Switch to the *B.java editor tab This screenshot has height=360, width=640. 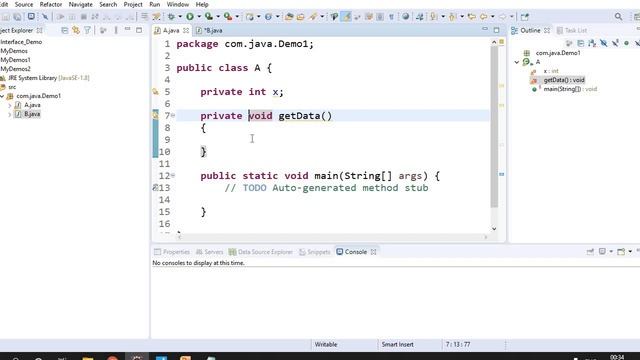209,30
